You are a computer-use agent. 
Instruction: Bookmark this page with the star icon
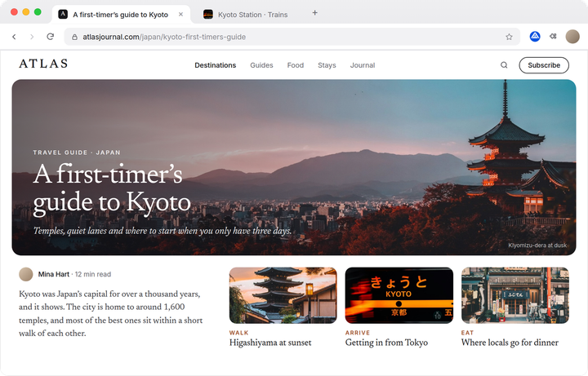pyautogui.click(x=509, y=37)
